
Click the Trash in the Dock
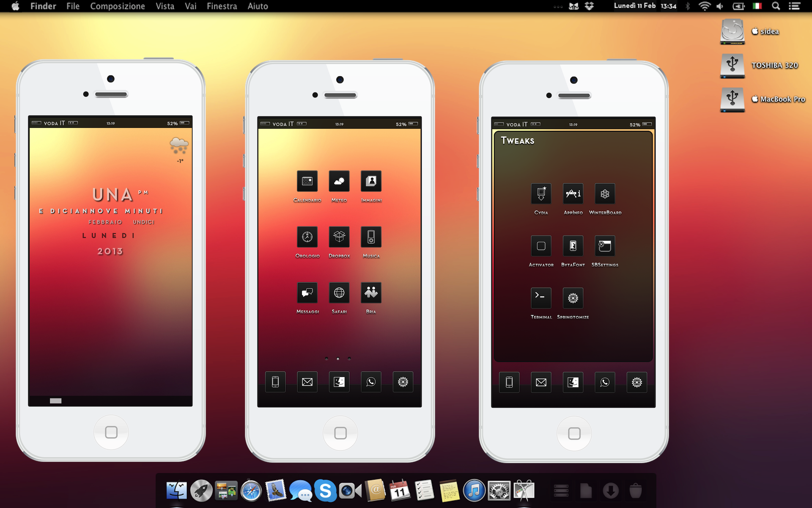click(635, 491)
